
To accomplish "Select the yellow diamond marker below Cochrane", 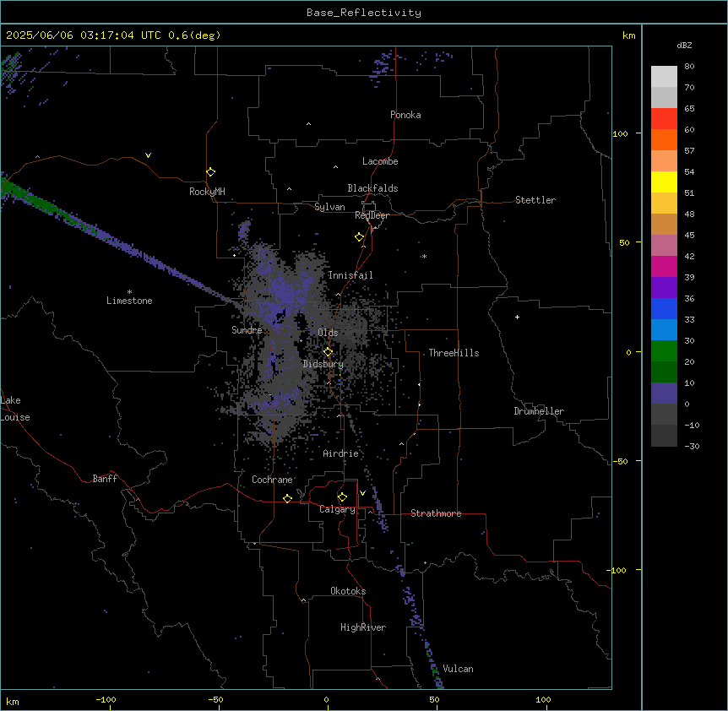I will [x=287, y=498].
